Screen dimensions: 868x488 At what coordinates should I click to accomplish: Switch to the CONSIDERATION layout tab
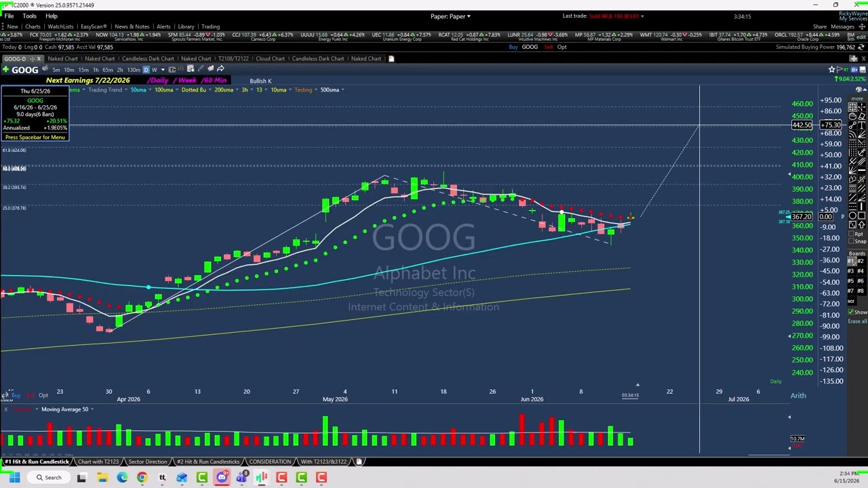(x=270, y=462)
